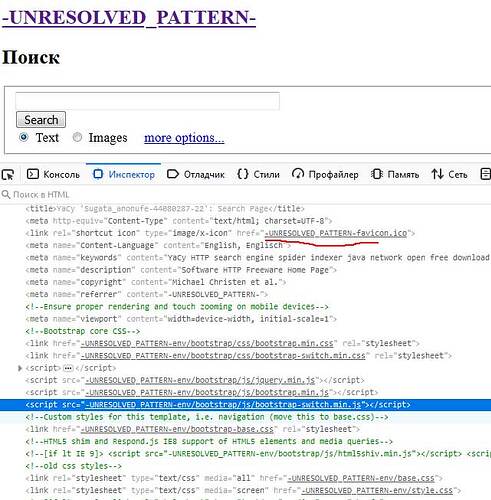
Task: Open the Память memory tab
Action: pyautogui.click(x=395, y=174)
